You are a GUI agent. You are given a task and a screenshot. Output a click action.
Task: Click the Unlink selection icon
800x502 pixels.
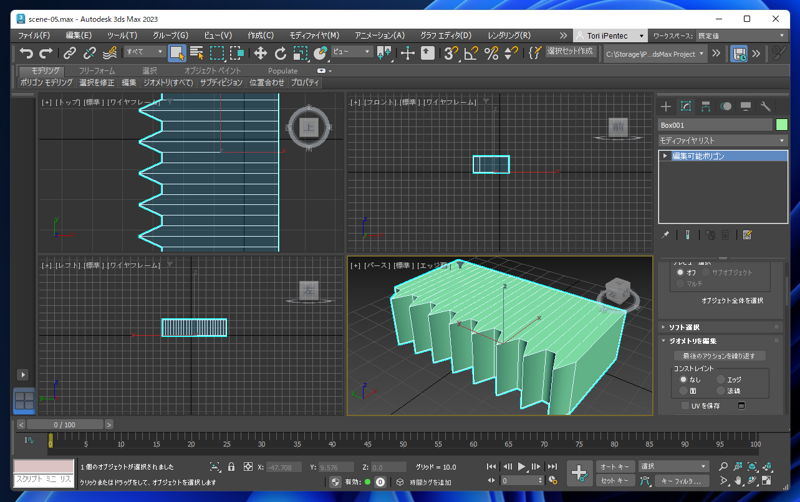tap(90, 53)
